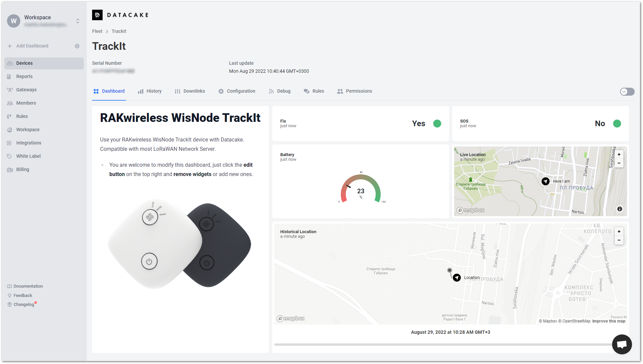Click the Datacake logo icon
Image resolution: width=643 pixels, height=364 pixels.
[97, 15]
